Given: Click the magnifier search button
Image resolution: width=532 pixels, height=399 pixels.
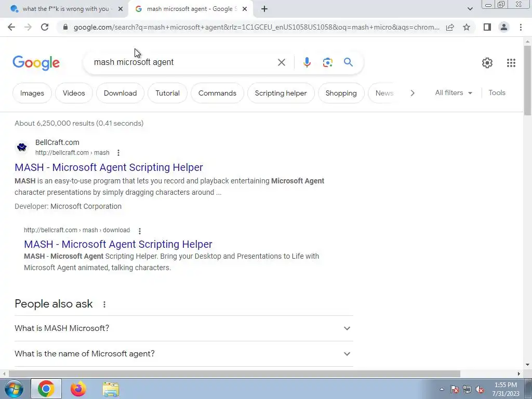Looking at the screenshot, I should click(348, 62).
